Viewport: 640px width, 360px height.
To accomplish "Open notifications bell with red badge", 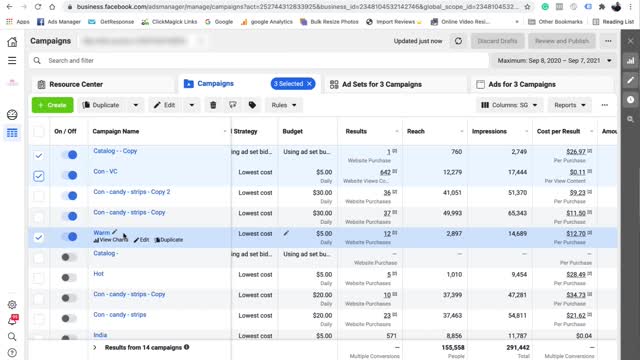I will [12, 320].
